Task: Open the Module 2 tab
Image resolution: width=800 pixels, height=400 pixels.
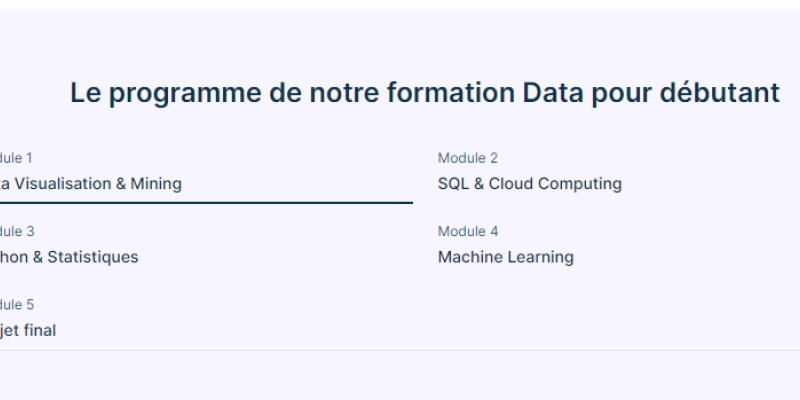Action: click(467, 158)
